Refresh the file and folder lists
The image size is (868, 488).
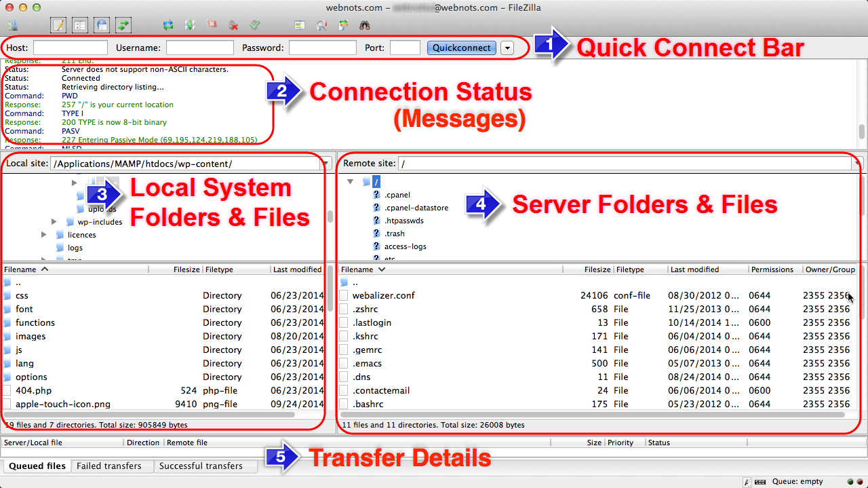pyautogui.click(x=168, y=26)
